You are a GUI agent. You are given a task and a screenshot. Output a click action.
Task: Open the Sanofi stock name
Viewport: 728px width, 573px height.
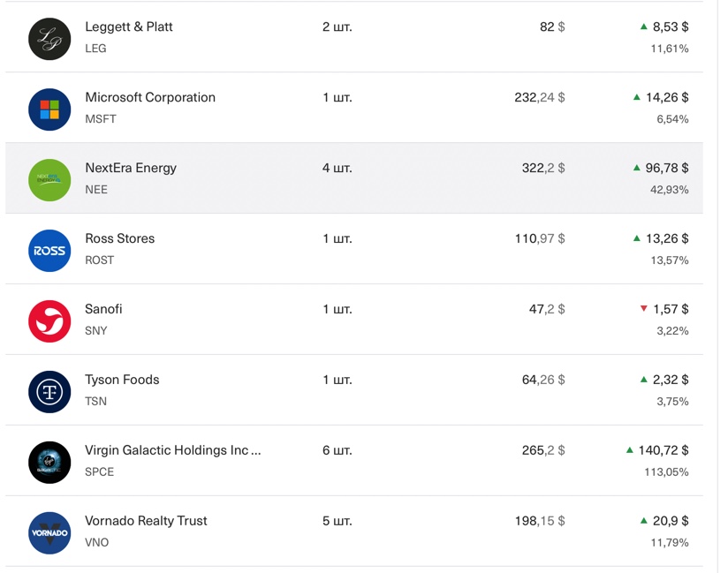click(x=103, y=309)
